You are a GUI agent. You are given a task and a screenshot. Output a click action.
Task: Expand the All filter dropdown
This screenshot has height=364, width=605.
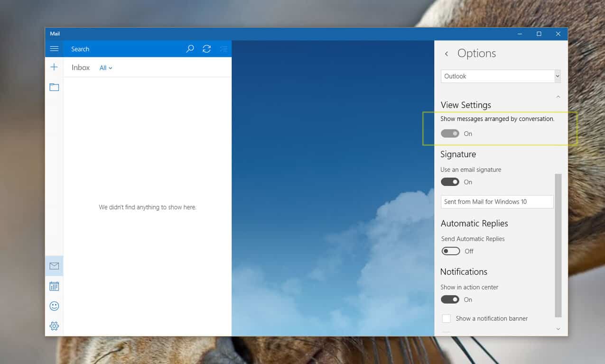106,68
